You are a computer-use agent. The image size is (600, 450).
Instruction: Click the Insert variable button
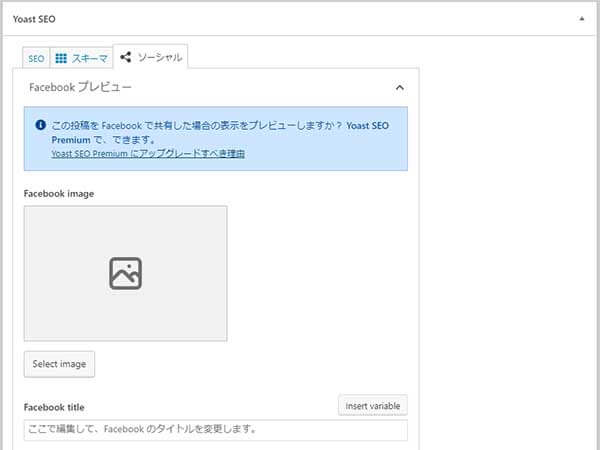[372, 406]
